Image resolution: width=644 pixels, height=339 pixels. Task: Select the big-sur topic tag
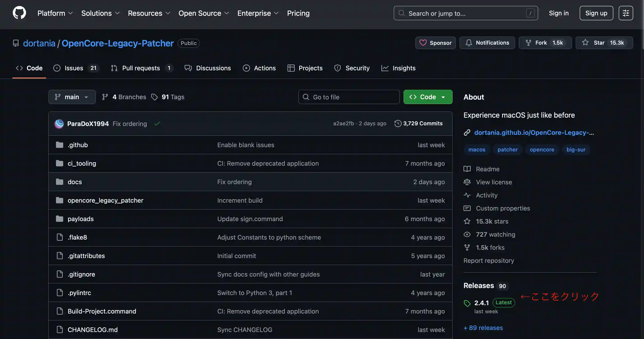(x=576, y=150)
